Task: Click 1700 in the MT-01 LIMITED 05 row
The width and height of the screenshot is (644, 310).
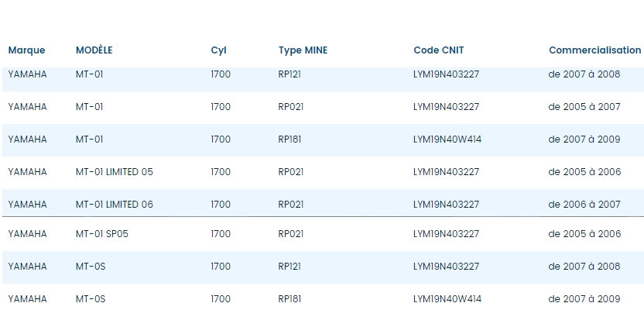Action: [x=221, y=172]
